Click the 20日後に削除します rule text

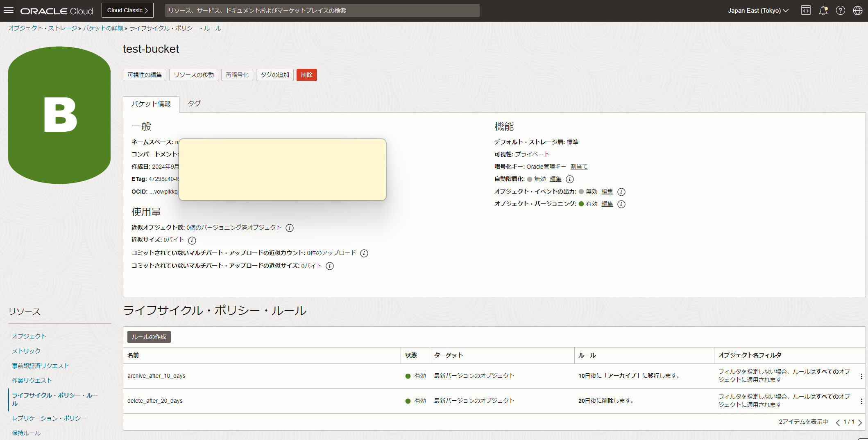[607, 401]
